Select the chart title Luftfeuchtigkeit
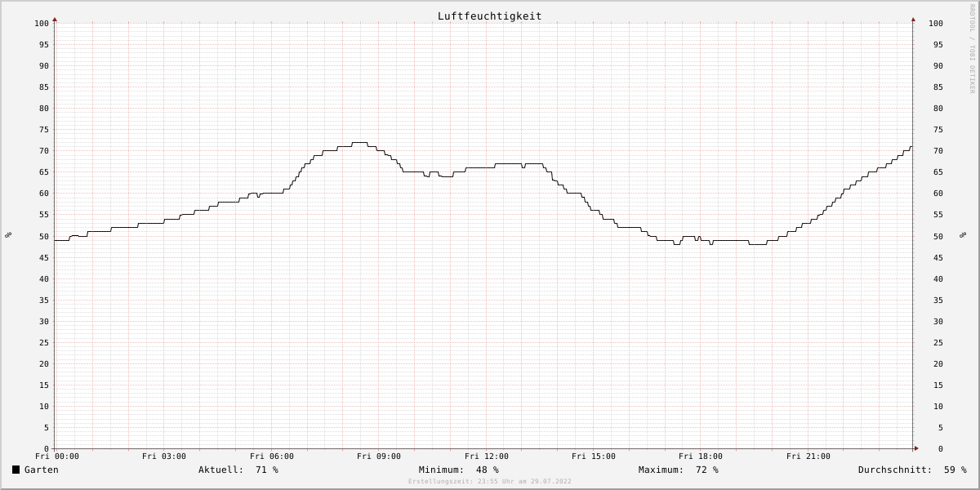The width and height of the screenshot is (980, 490). (x=489, y=16)
